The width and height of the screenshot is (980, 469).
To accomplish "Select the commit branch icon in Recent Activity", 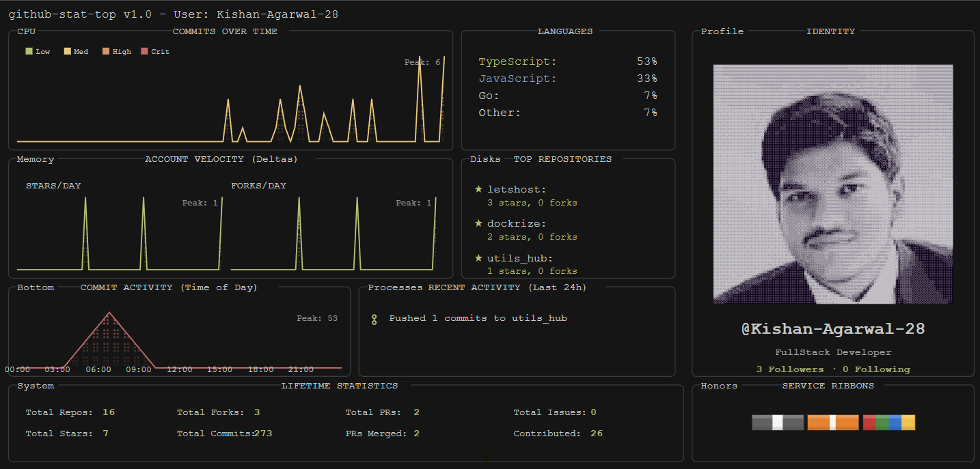I will [x=375, y=318].
